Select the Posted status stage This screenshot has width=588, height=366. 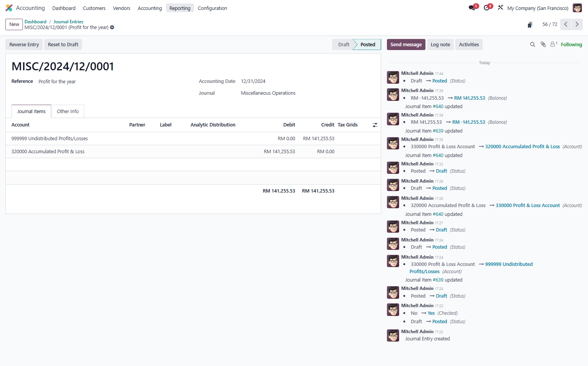[x=367, y=45]
